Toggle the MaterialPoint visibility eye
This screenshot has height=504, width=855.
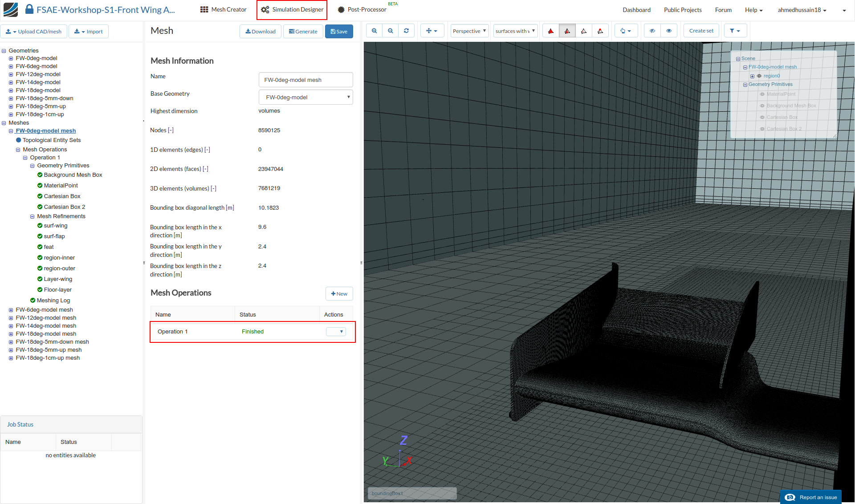(x=762, y=94)
